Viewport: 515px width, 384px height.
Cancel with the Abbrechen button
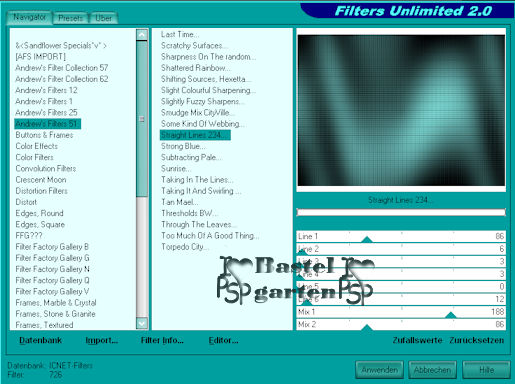432,370
